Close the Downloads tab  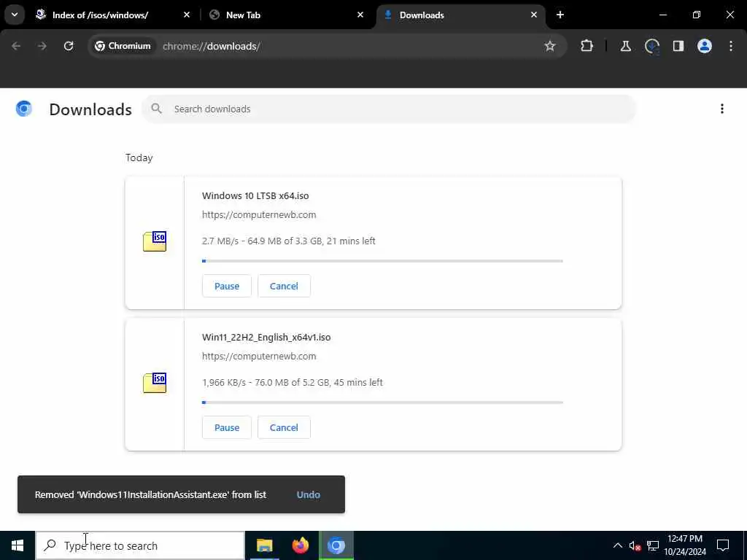(x=533, y=15)
